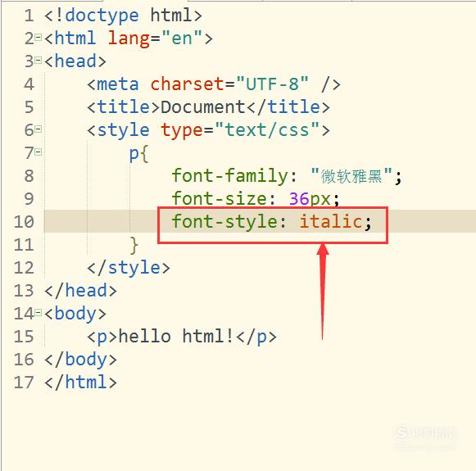The height and width of the screenshot is (471, 476).
Task: Collapse the style tag fold on line 6
Action: (39, 129)
